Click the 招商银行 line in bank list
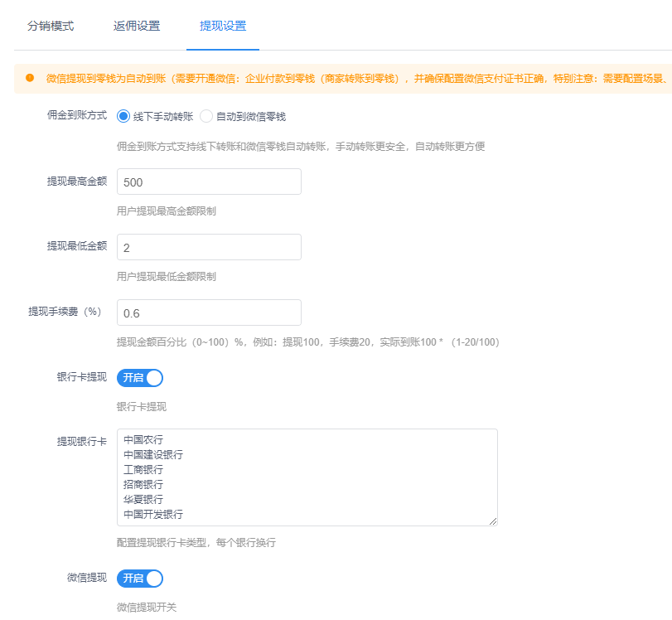672x620 pixels. pos(143,485)
